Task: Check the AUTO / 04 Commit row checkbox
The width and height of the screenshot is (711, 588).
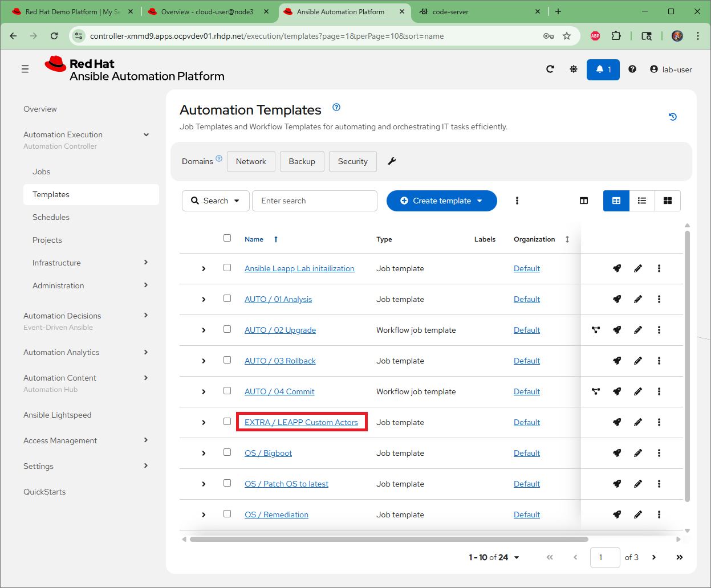Action: coord(227,391)
